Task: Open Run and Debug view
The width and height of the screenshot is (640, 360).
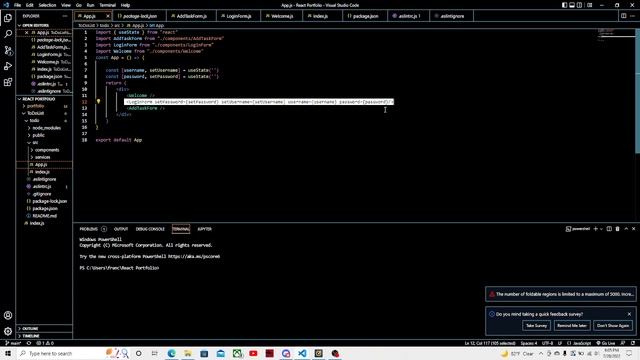Action: point(8,66)
